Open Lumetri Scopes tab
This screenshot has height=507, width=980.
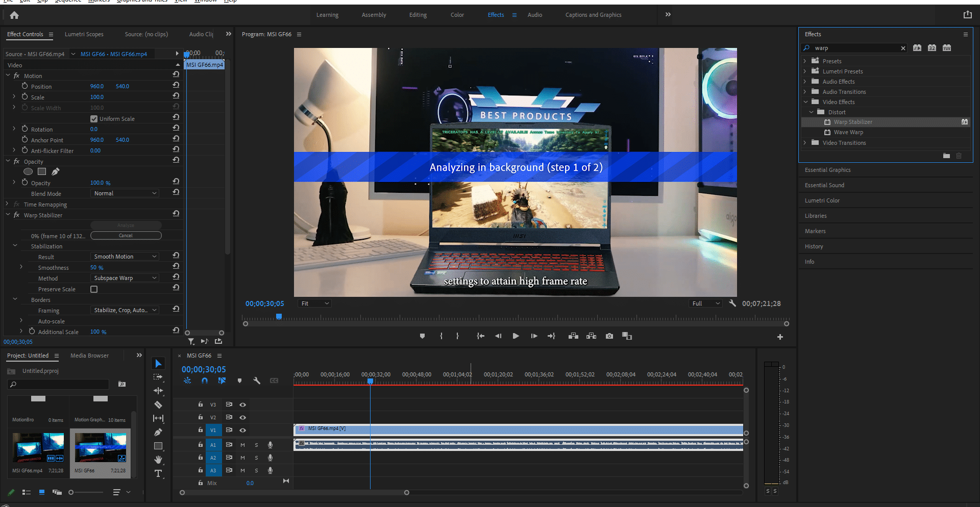pyautogui.click(x=84, y=34)
